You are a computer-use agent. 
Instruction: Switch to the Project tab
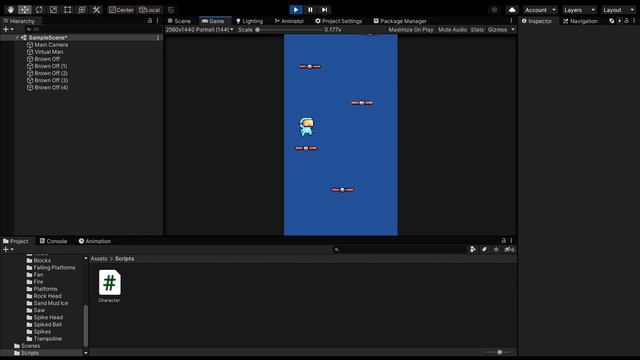coord(16,241)
